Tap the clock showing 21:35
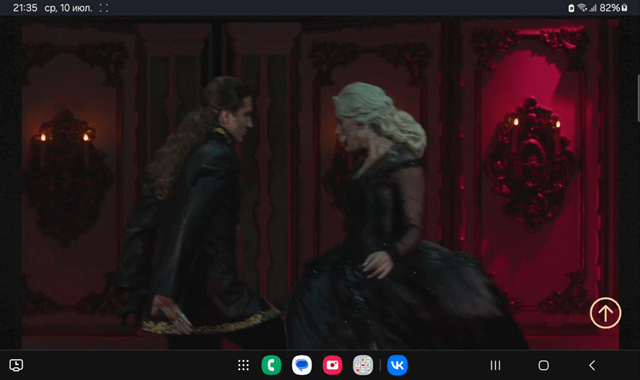Screen dimensions: 640x380 click(x=25, y=8)
